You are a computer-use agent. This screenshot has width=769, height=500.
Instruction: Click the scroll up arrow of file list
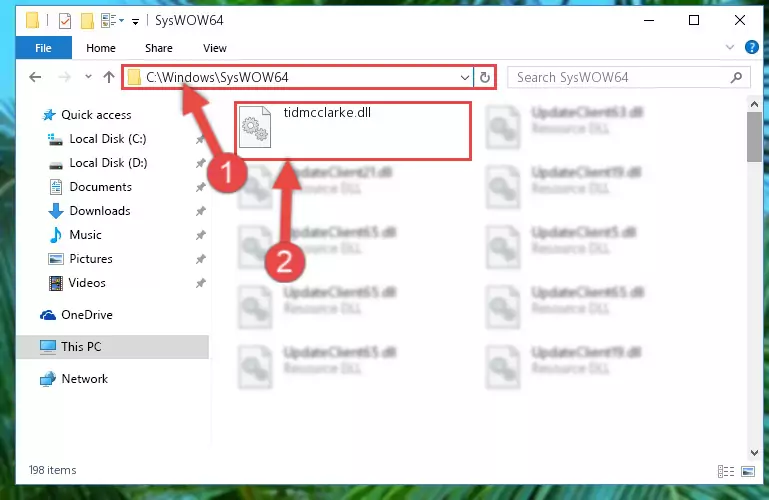click(754, 104)
